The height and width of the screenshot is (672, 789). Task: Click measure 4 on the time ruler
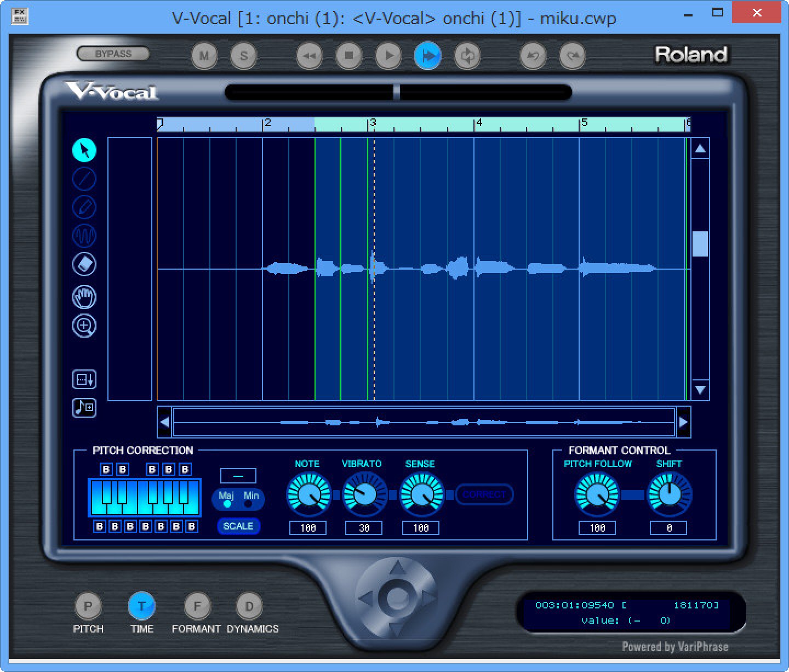[x=479, y=123]
